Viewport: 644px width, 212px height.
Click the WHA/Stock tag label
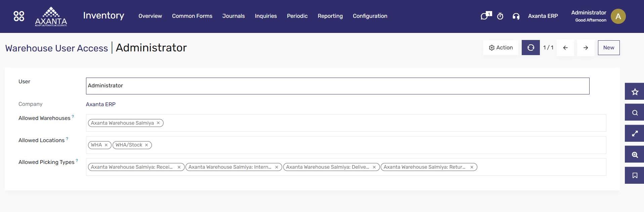129,145
